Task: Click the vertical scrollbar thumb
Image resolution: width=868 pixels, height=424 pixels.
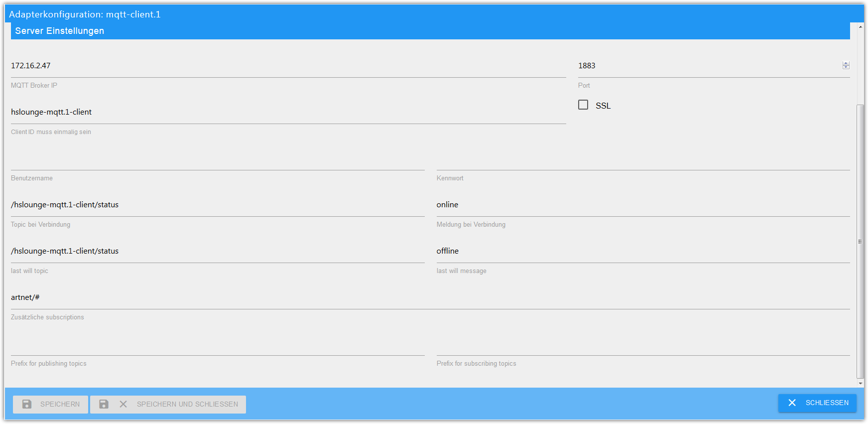Action: click(860, 242)
